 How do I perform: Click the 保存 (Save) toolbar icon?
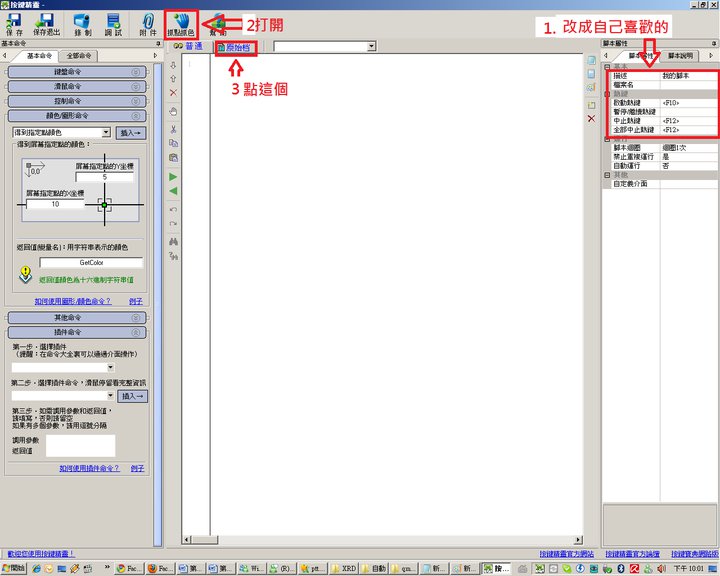pos(14,24)
